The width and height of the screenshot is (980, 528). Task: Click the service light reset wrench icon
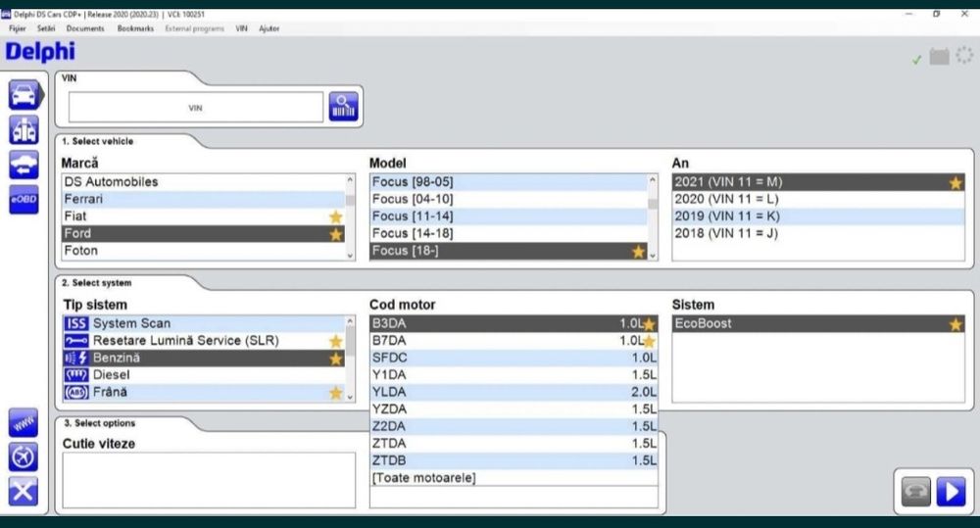click(x=76, y=341)
